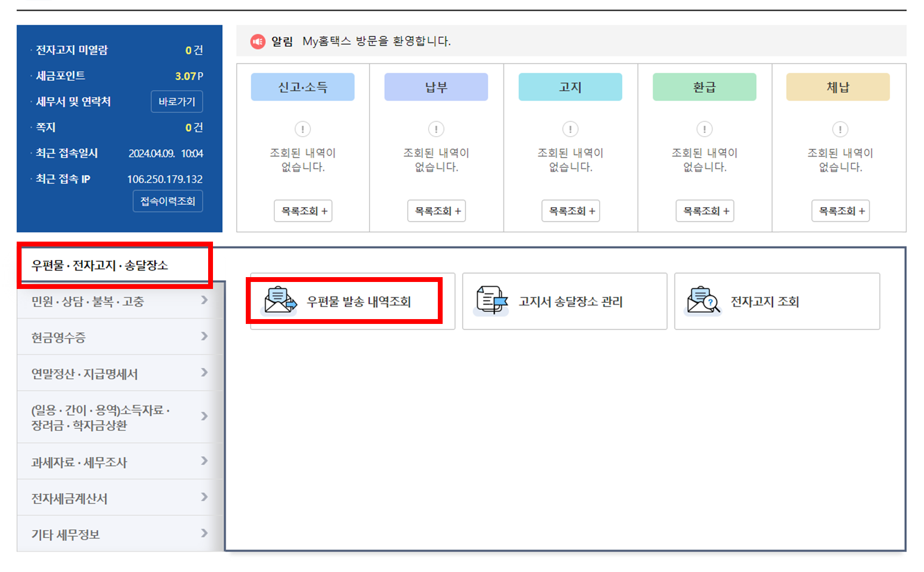This screenshot has height=572, width=924.
Task: Click the 전자고지 미열람 label
Action: pos(72,50)
